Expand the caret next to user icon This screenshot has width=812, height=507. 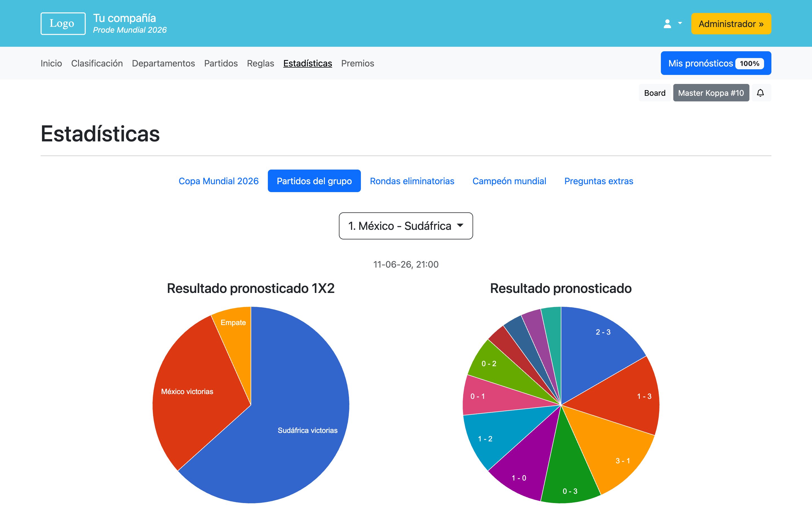coord(680,23)
